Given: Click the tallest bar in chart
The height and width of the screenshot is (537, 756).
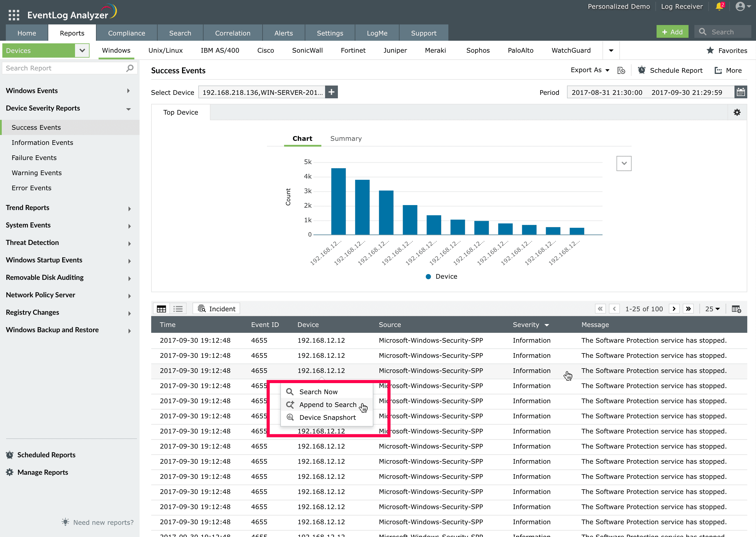Looking at the screenshot, I should click(338, 201).
